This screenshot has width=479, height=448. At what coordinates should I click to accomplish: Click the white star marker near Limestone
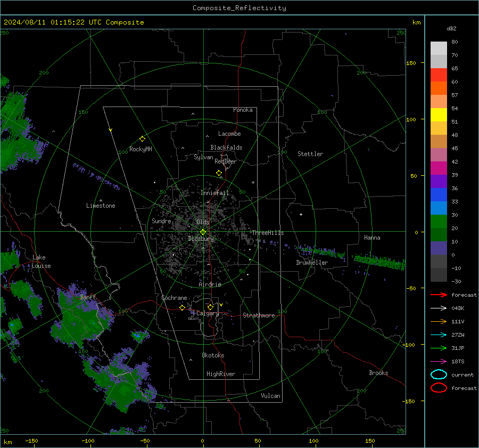click(x=101, y=201)
